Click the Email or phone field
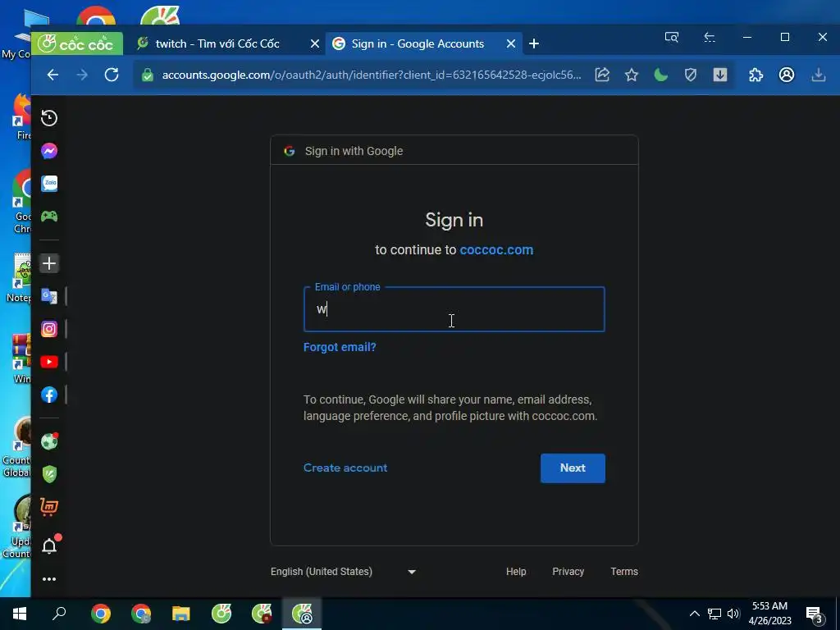Viewport: 840px width, 630px height. [x=454, y=309]
